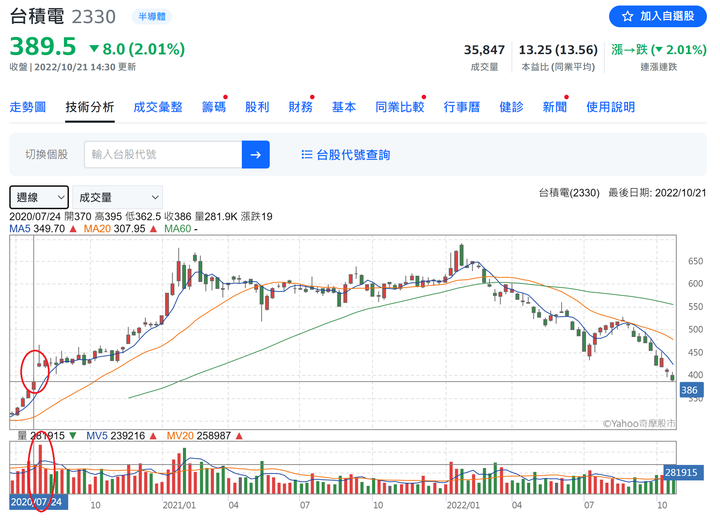Image resolution: width=720 pixels, height=521 pixels.
Task: Open the 成交量 indicator dropdown
Action: pos(118,197)
